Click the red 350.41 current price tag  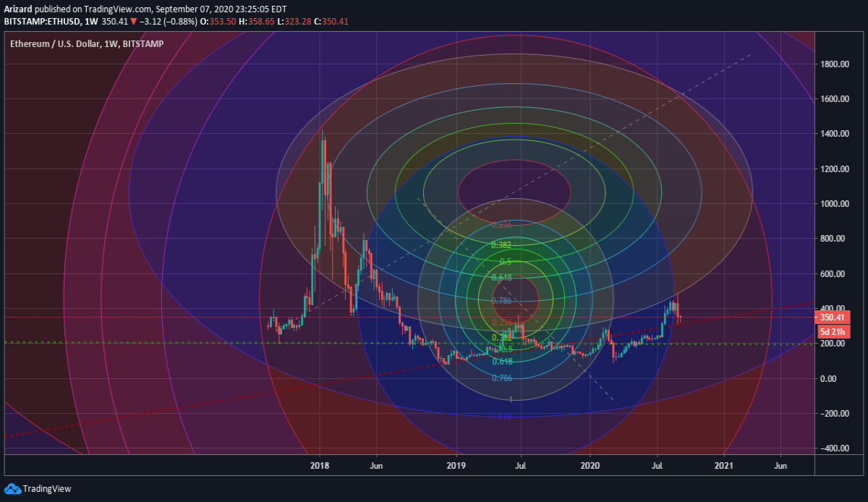tap(833, 317)
